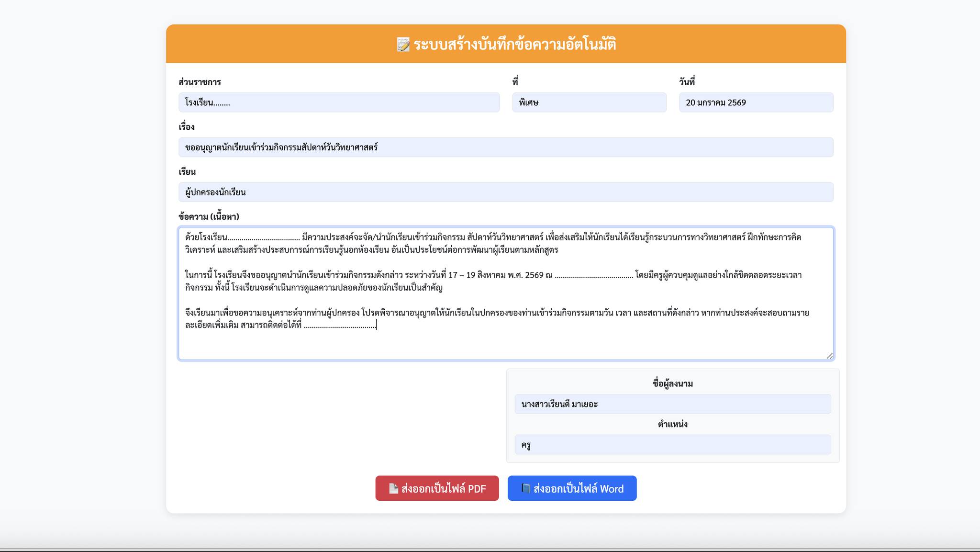This screenshot has height=552, width=980.
Task: Click the ส่วนราชการ label text
Action: (200, 82)
